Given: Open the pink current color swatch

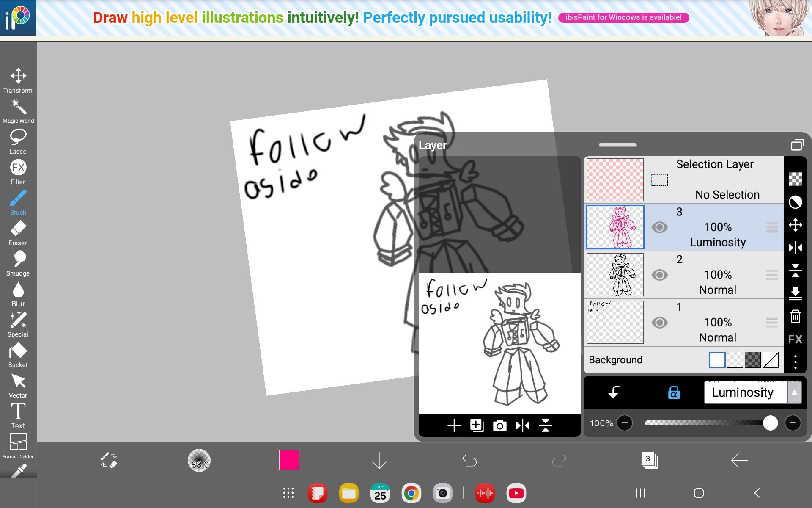Looking at the screenshot, I should click(x=289, y=460).
